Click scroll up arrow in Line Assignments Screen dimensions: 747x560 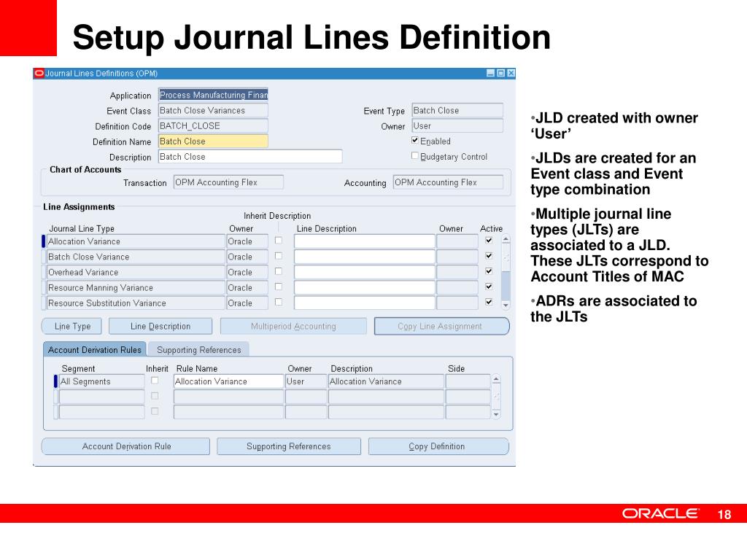click(506, 239)
